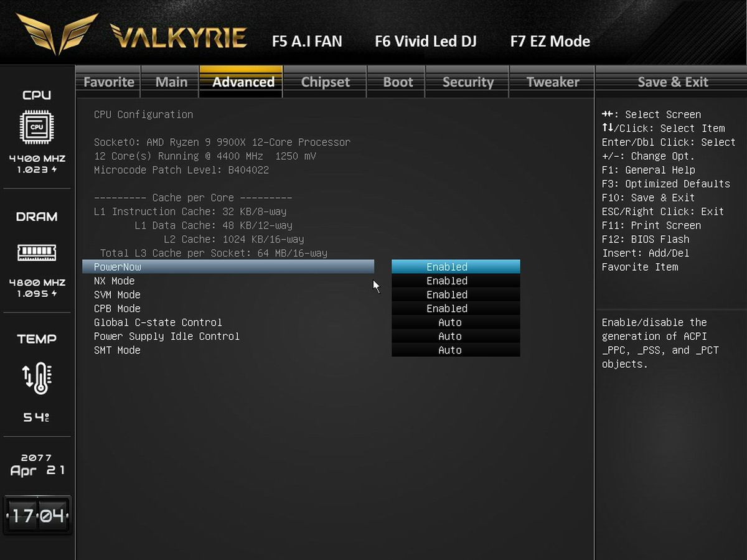
Task: Select the Advanced tab
Action: click(x=242, y=82)
